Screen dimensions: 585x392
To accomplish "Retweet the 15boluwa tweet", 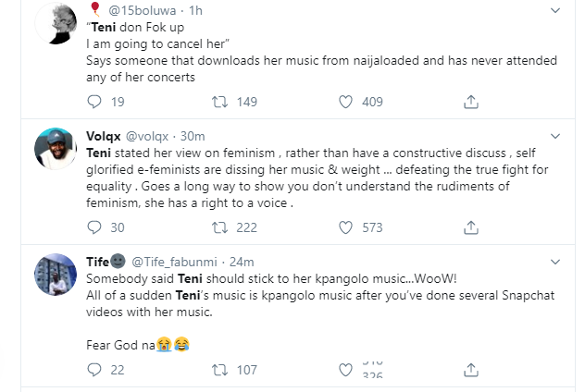I will point(222,102).
